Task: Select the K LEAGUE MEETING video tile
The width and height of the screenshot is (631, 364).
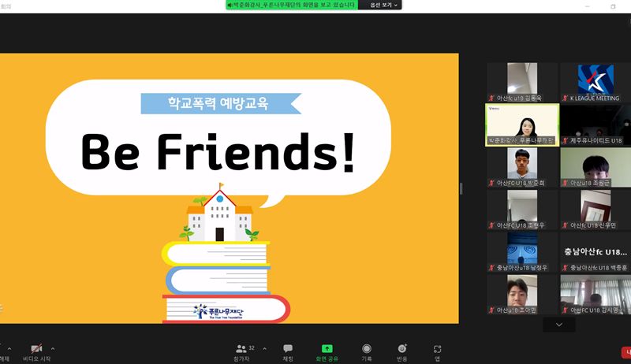Action: tap(596, 82)
